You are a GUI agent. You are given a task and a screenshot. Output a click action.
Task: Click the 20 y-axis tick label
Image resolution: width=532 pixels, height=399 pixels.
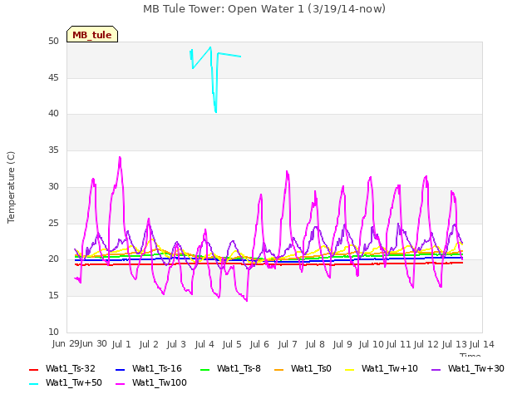(x=53, y=259)
